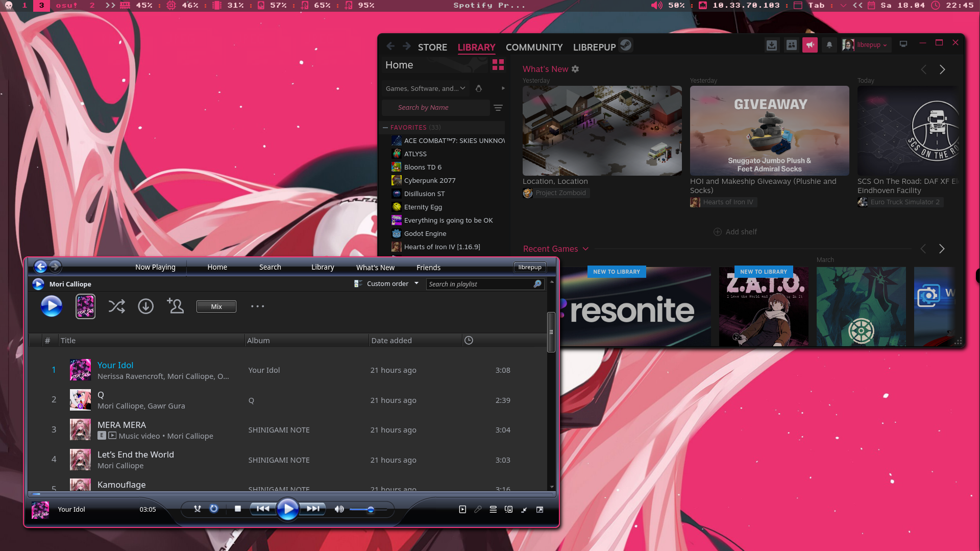Show next Recent Games
Image resolution: width=980 pixels, height=551 pixels.
(x=942, y=249)
